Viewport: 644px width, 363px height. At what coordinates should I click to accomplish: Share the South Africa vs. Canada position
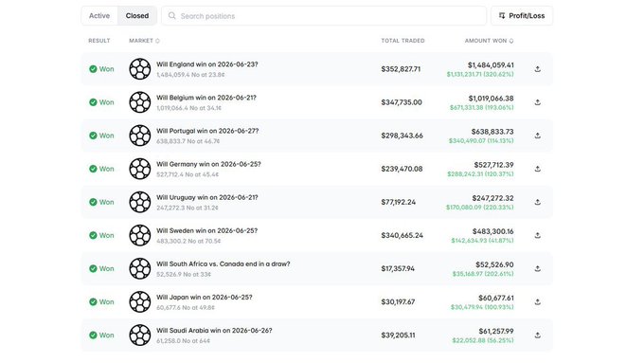tap(538, 269)
